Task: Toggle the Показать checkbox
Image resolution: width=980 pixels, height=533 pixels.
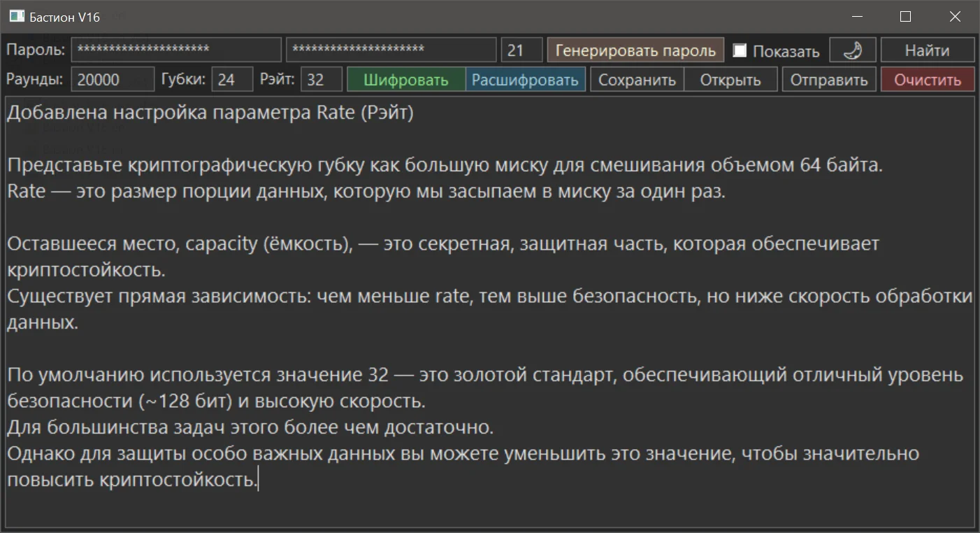Action: (740, 50)
